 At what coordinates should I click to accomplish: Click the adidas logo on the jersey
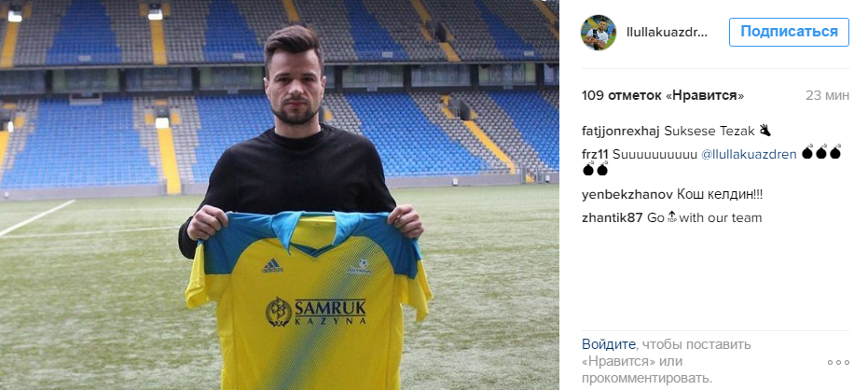coord(272,266)
